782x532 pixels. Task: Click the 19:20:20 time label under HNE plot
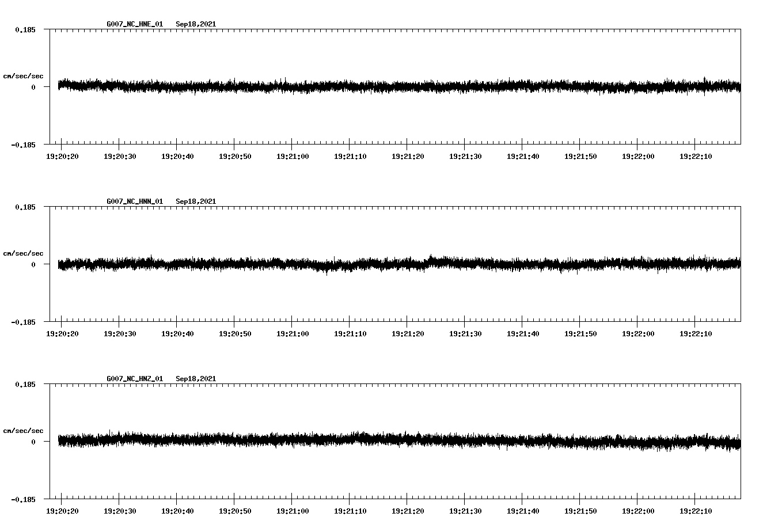(x=62, y=156)
